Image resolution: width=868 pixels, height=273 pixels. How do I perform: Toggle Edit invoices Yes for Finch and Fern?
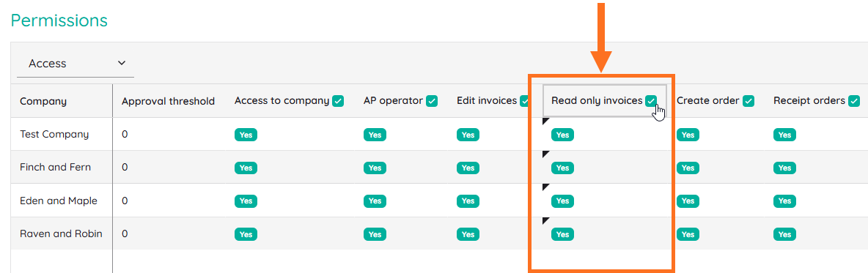click(468, 168)
